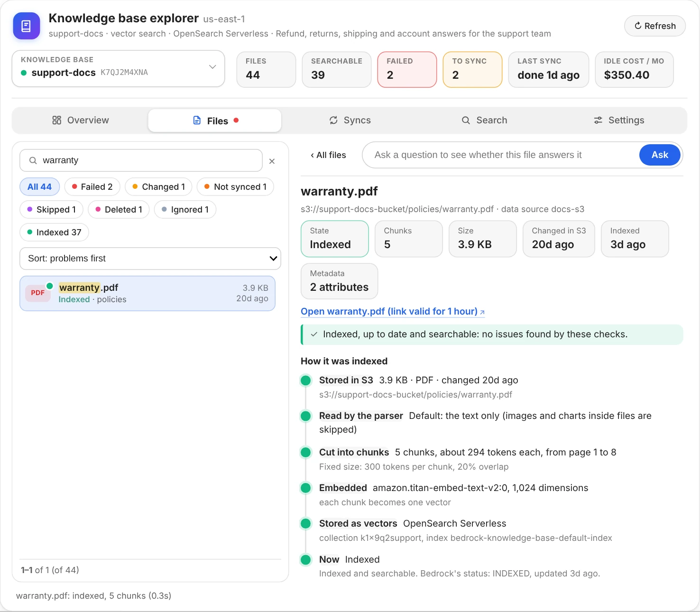Screen dimensions: 700x612
Task: Open the support-docs knowledge base dropdown
Action: click(118, 69)
